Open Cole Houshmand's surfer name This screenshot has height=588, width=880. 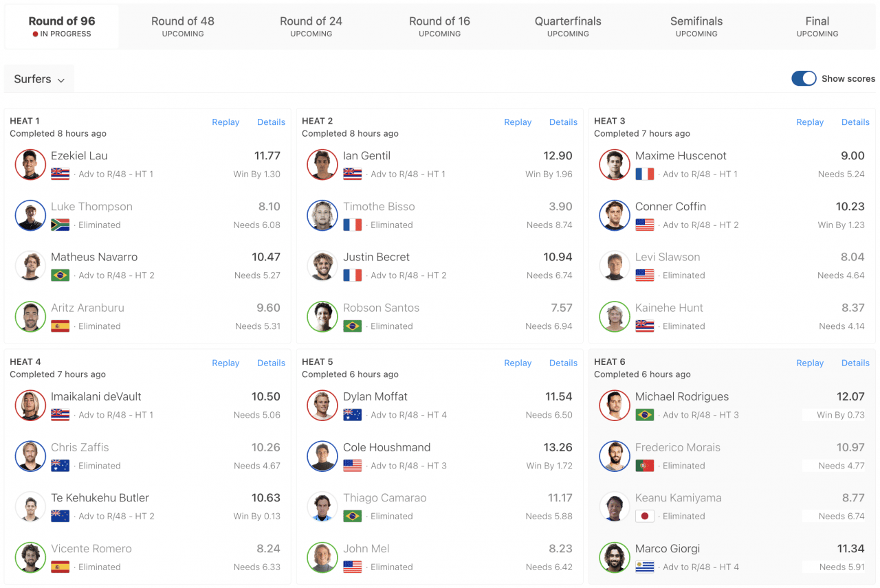pos(386,448)
